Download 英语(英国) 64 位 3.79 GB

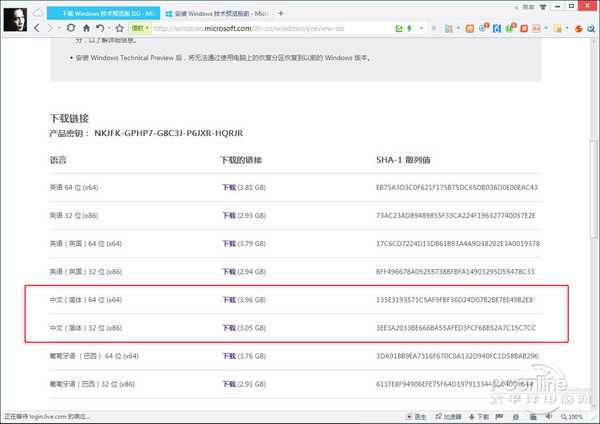(229, 243)
